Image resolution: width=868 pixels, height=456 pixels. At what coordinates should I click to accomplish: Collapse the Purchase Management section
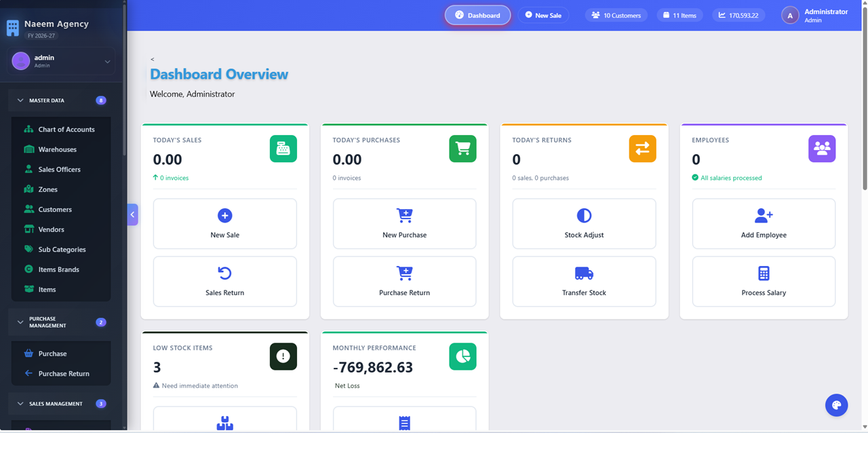point(20,322)
